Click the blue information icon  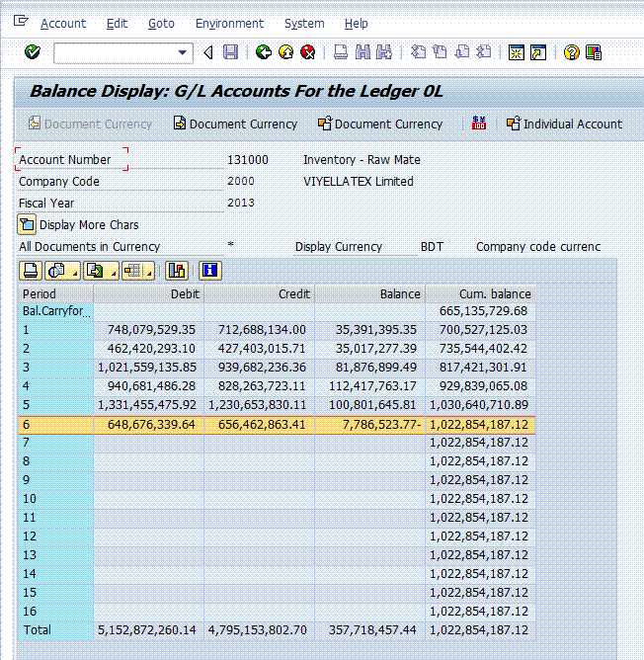209,271
